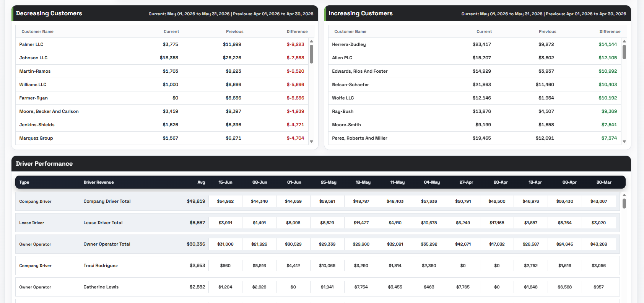Click the Catherine Lewis driver name
The image size is (644, 303).
[x=101, y=287]
